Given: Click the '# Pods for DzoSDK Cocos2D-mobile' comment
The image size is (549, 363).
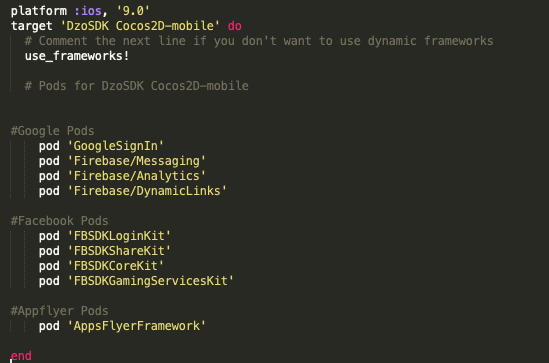Looking at the screenshot, I should pos(137,86).
